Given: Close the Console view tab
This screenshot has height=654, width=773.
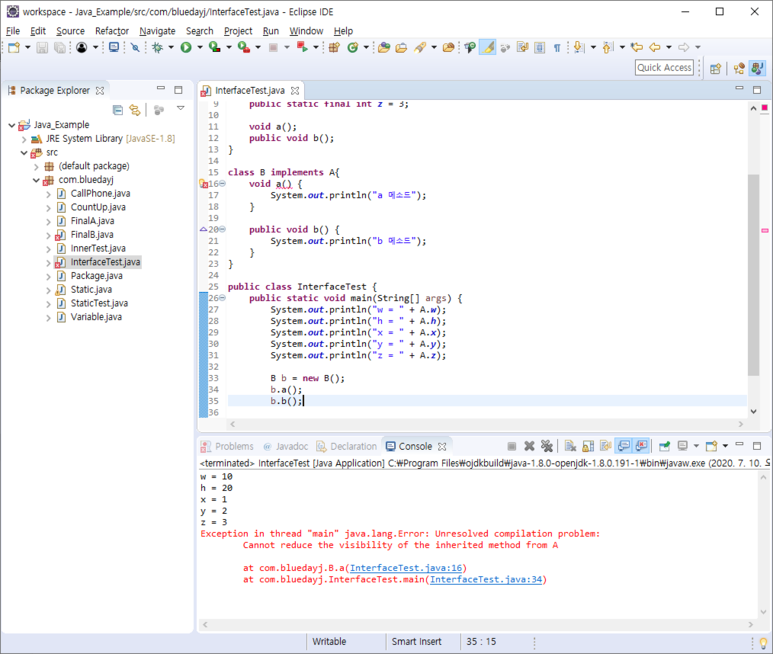Looking at the screenshot, I should point(442,447).
